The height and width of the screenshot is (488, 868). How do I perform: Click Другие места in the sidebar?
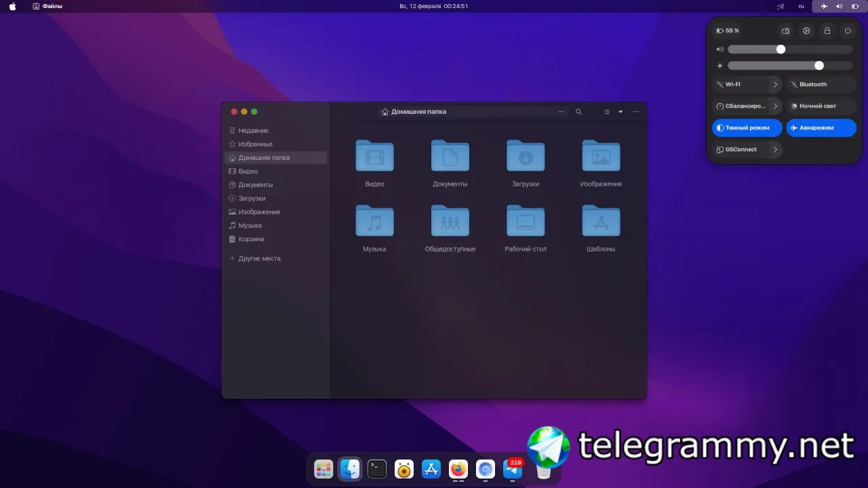(x=259, y=259)
